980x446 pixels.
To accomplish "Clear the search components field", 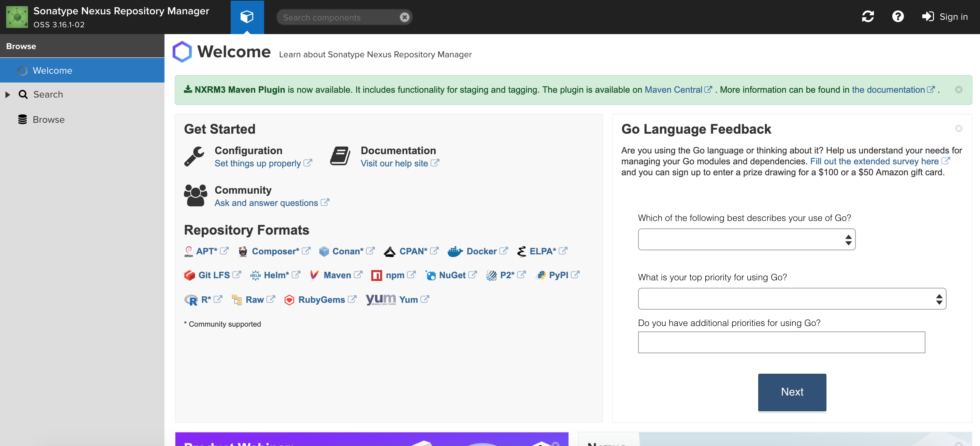I will 404,17.
